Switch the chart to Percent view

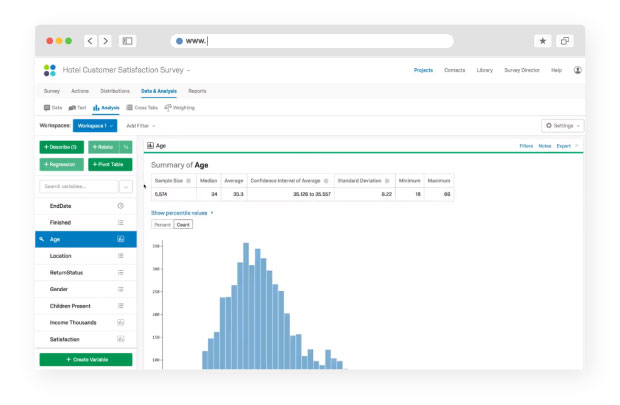(162, 225)
